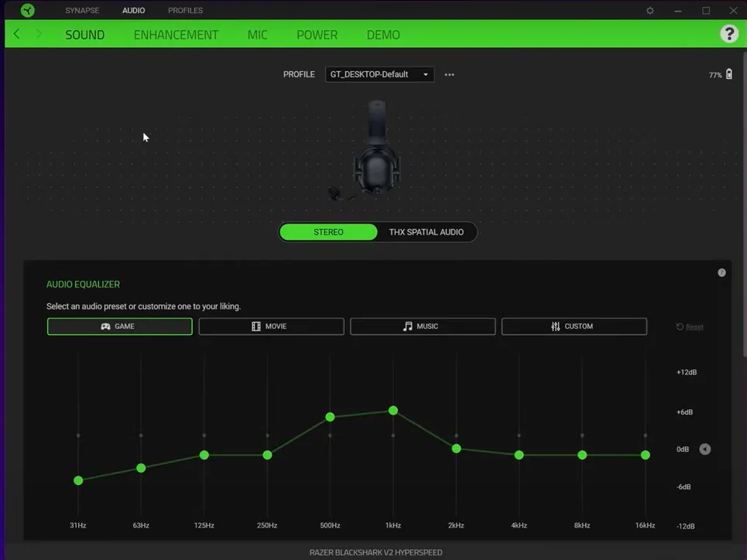Viewport: 747px width, 560px height.
Task: Click the 250Hz equalizer slider handle
Action: point(267,455)
